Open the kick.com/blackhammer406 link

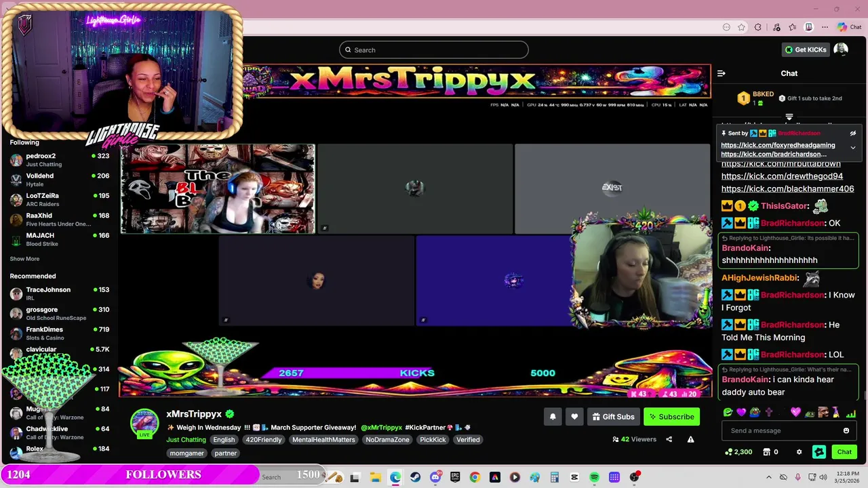787,189
